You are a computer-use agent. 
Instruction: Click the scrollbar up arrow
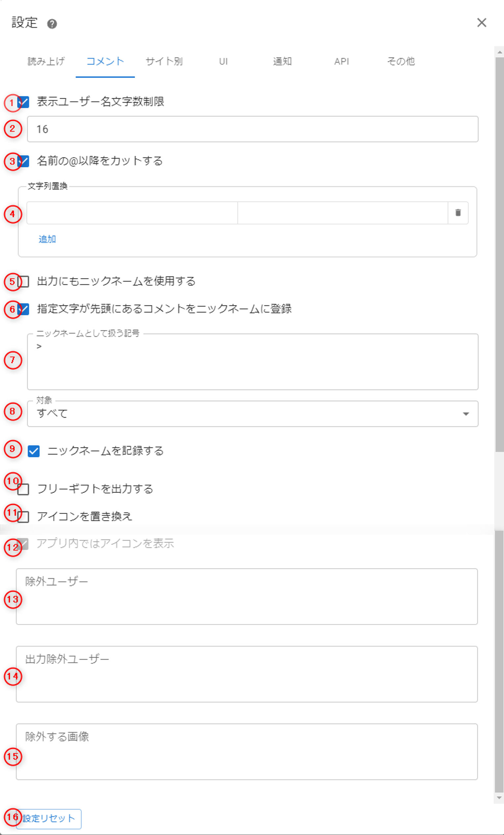click(x=499, y=52)
